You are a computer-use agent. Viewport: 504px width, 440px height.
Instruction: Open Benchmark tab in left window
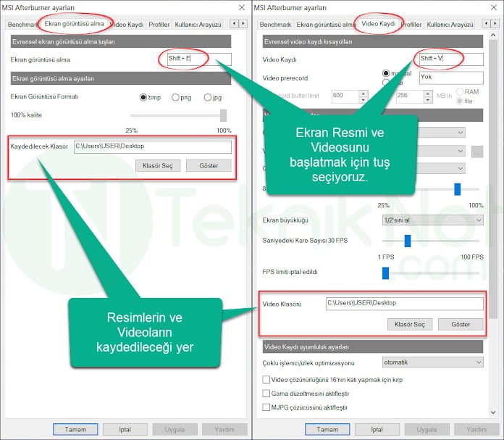[x=21, y=25]
